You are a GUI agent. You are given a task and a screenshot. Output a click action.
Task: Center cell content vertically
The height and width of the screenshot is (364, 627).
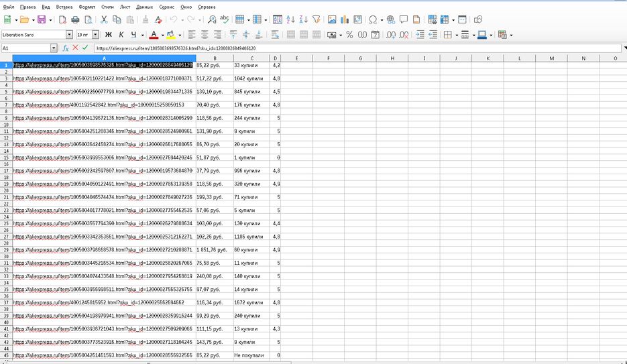pyautogui.click(x=246, y=35)
